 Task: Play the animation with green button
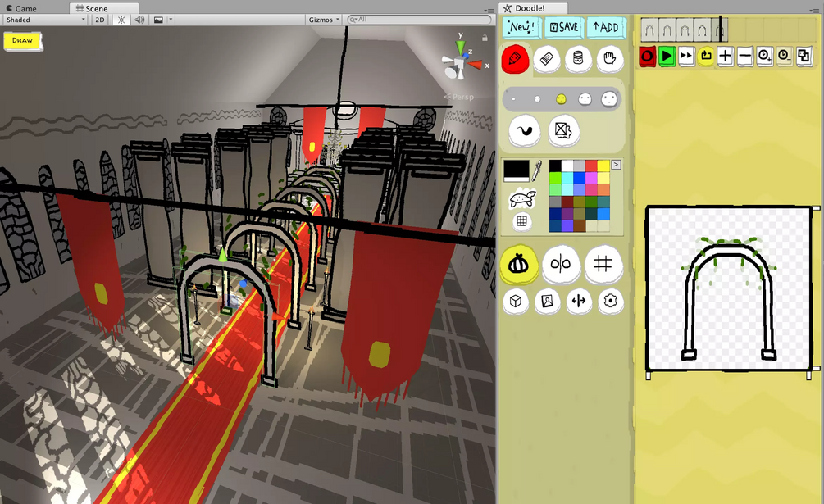[x=667, y=57]
